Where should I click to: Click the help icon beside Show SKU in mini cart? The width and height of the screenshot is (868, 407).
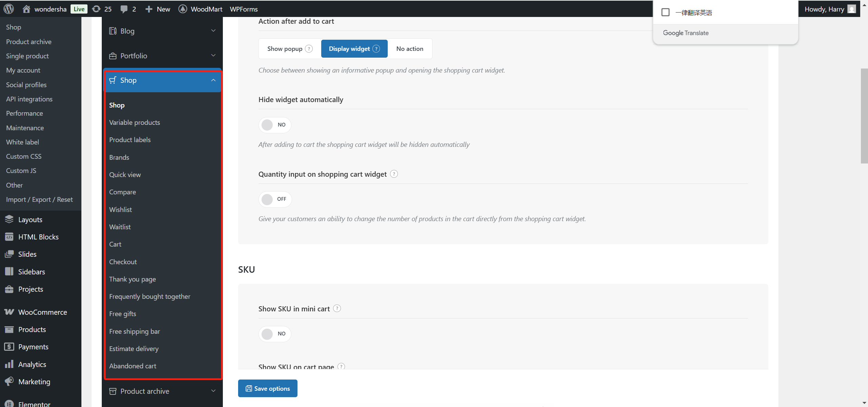(x=337, y=308)
